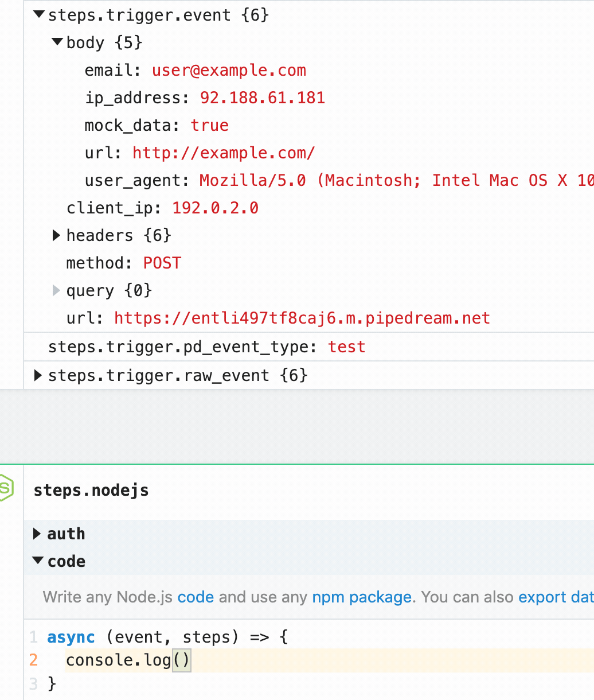Select the email value user@example.com
Screen dimensions: 594x700
pyautogui.click(x=229, y=70)
